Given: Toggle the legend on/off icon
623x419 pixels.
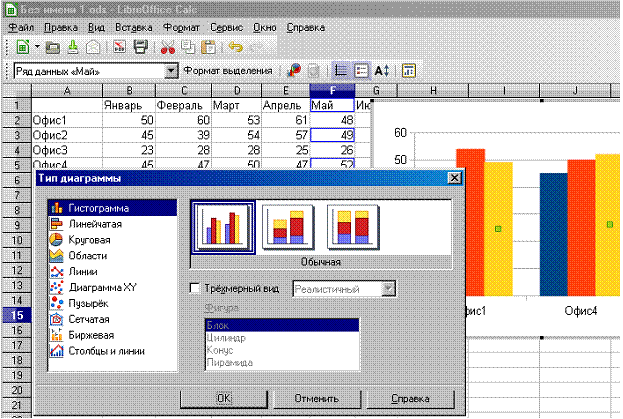Looking at the screenshot, I should click(361, 71).
